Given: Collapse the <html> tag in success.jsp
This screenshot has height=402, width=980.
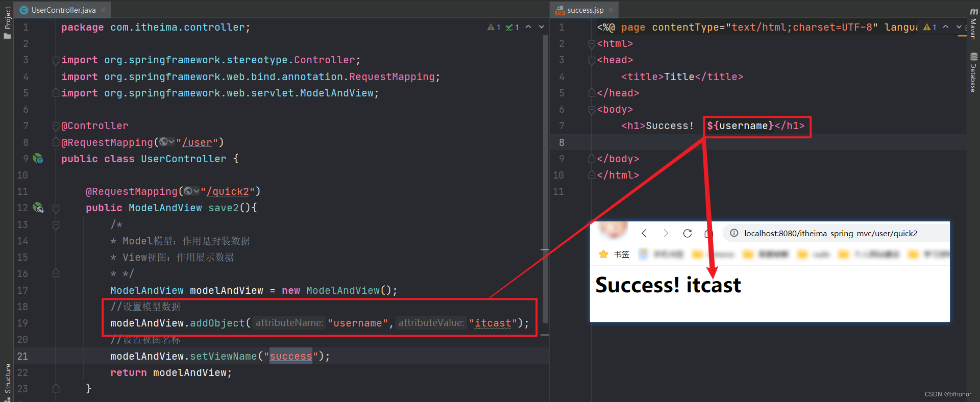Looking at the screenshot, I should pyautogui.click(x=592, y=44).
